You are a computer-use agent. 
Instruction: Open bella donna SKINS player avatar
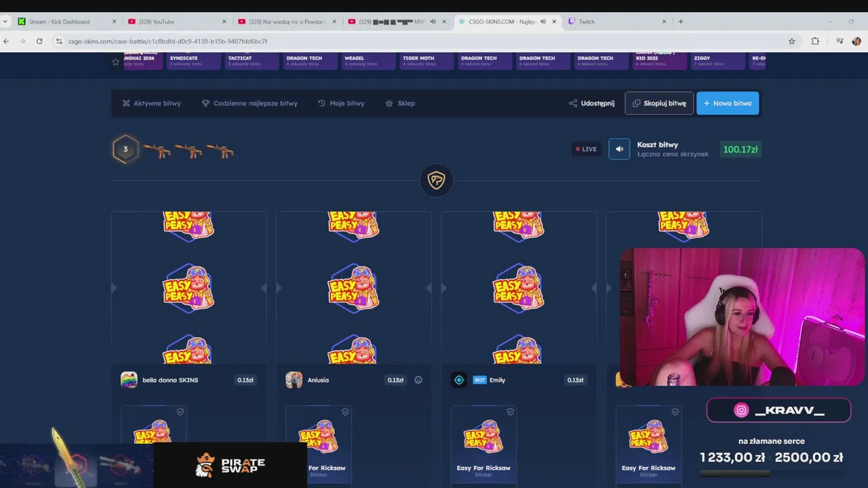coord(129,380)
